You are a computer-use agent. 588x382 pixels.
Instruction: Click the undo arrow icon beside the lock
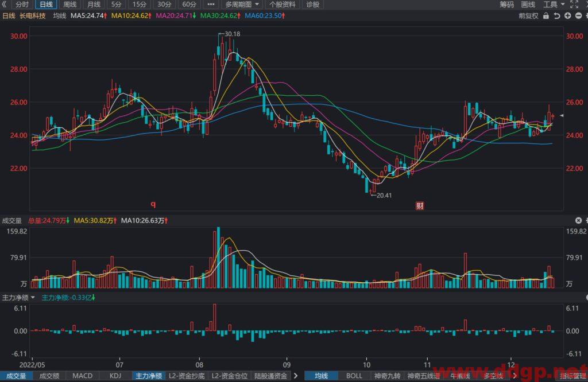pos(557,15)
